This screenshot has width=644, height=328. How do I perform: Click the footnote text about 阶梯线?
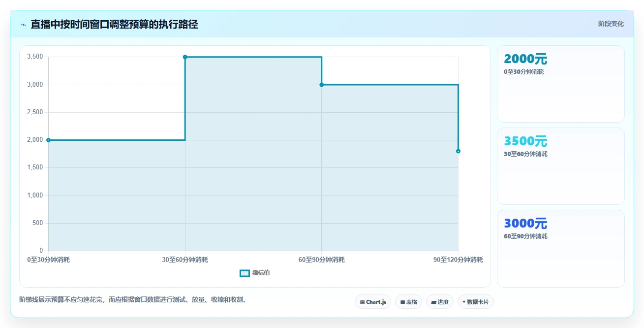coord(133,299)
